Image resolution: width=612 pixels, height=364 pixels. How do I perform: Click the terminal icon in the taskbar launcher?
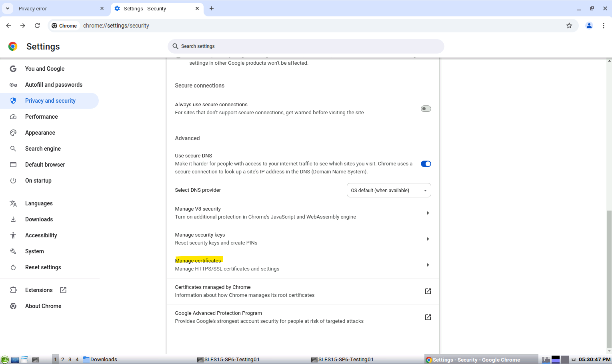pyautogui.click(x=36, y=360)
